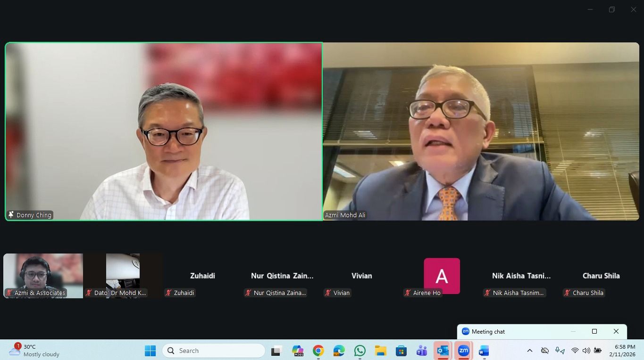Open Google Chrome from the taskbar

(318, 351)
